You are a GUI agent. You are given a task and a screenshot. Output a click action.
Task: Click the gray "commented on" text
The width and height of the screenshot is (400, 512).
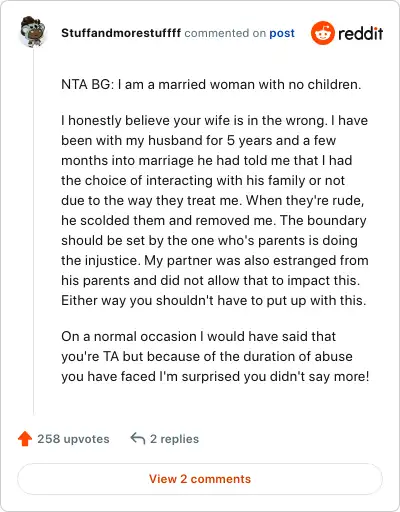pos(225,33)
